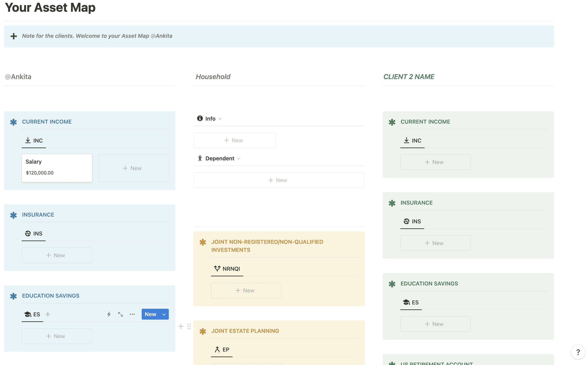Click the lightning bolt automations icon
The height and width of the screenshot is (365, 588).
[109, 314]
